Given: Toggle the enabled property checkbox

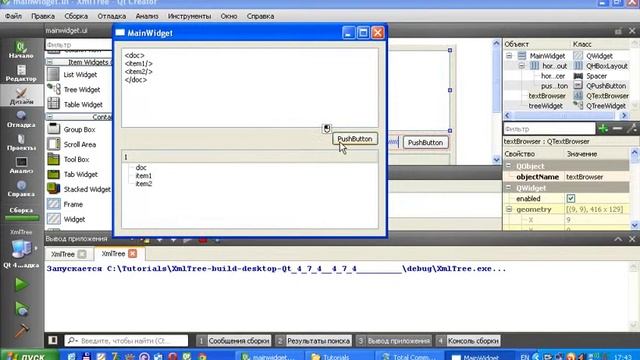Looking at the screenshot, I should click(571, 198).
